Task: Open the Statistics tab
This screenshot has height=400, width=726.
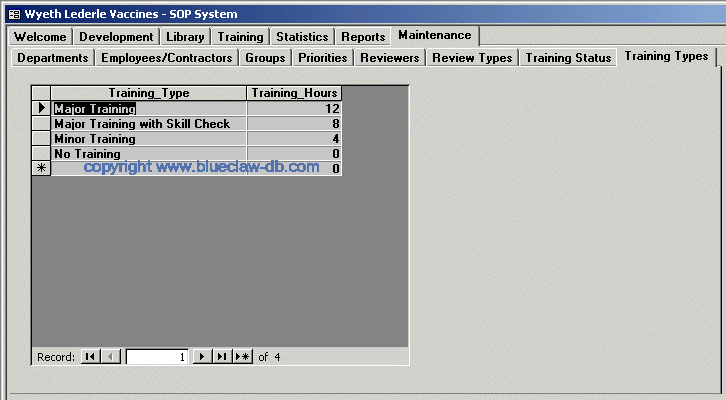Action: pos(302,37)
